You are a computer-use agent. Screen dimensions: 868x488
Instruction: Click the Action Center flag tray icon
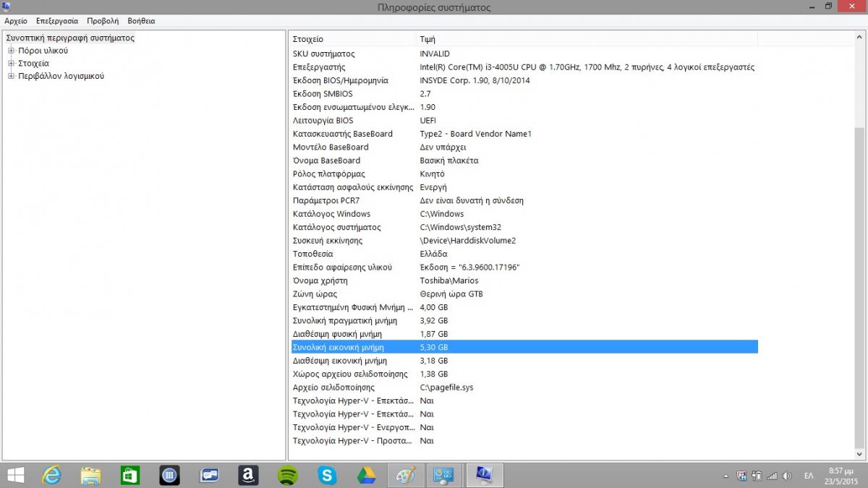[x=741, y=476]
